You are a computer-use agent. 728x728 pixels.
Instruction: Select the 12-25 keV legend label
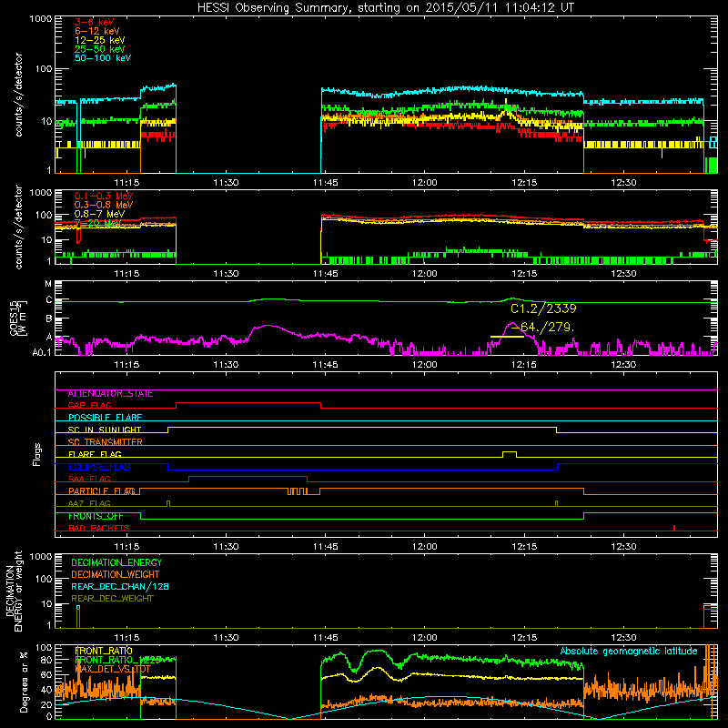pyautogui.click(x=100, y=40)
